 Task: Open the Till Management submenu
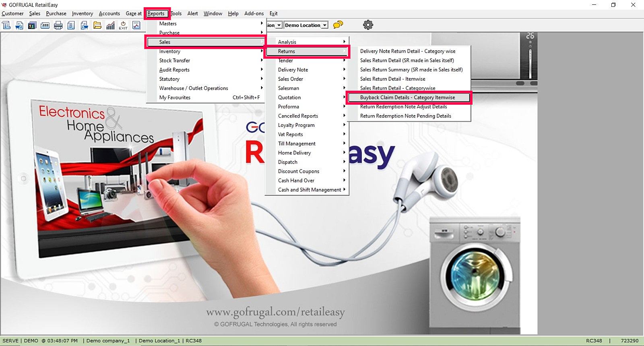(307, 144)
